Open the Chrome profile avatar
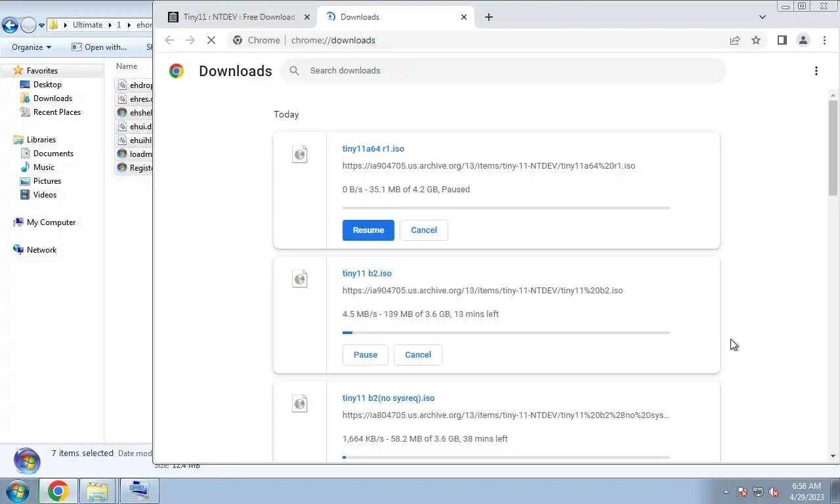This screenshot has width=840, height=504. 803,40
